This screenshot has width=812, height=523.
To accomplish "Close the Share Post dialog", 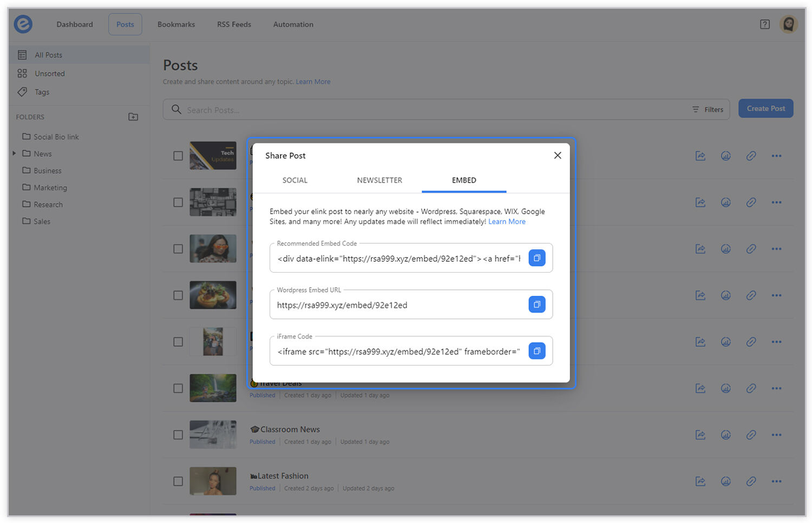I will pyautogui.click(x=558, y=155).
